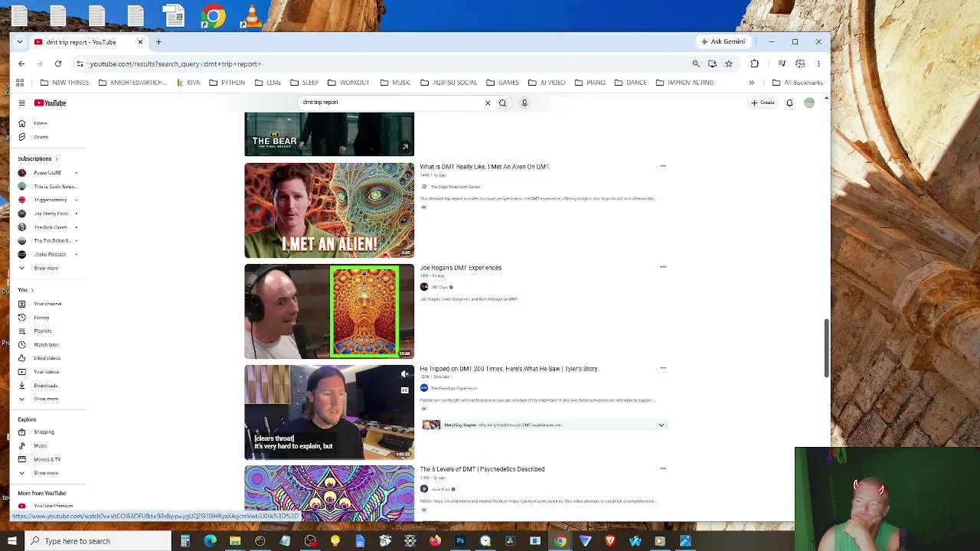View site information in the address bar
The image size is (980, 551).
(x=80, y=64)
